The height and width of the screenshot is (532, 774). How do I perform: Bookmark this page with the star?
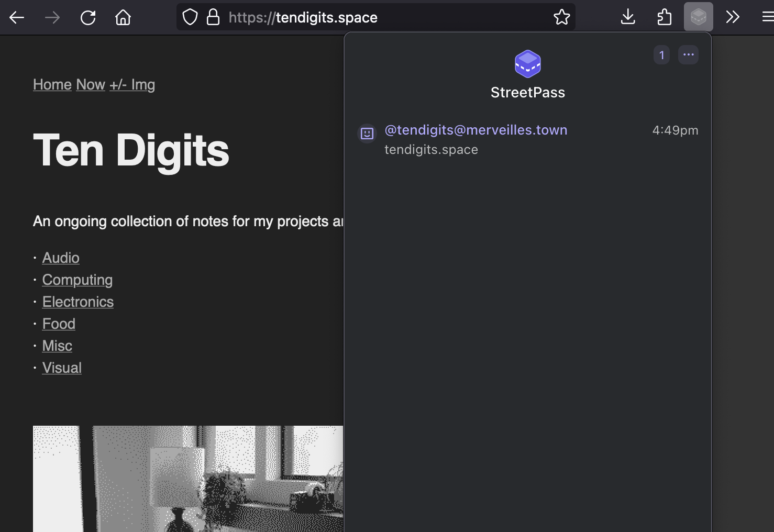click(x=561, y=17)
